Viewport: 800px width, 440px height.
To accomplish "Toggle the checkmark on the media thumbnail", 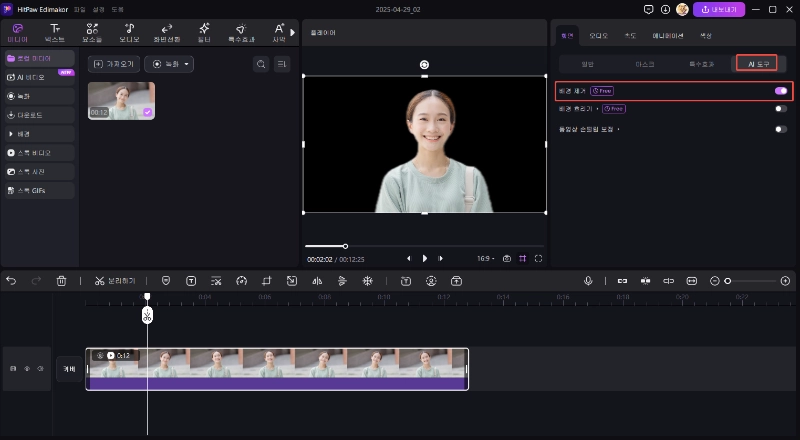I will pyautogui.click(x=147, y=112).
